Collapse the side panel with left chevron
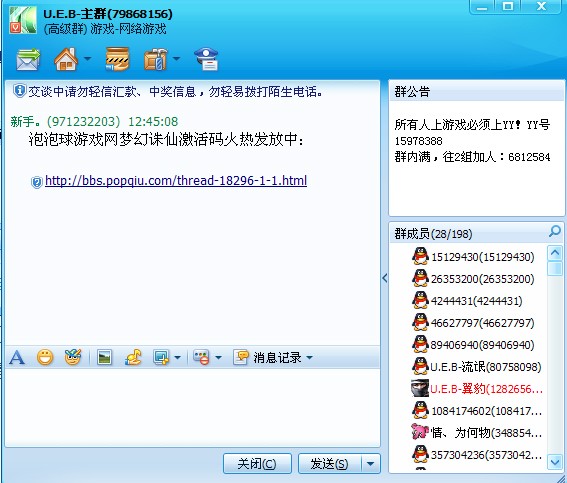 tap(385, 278)
